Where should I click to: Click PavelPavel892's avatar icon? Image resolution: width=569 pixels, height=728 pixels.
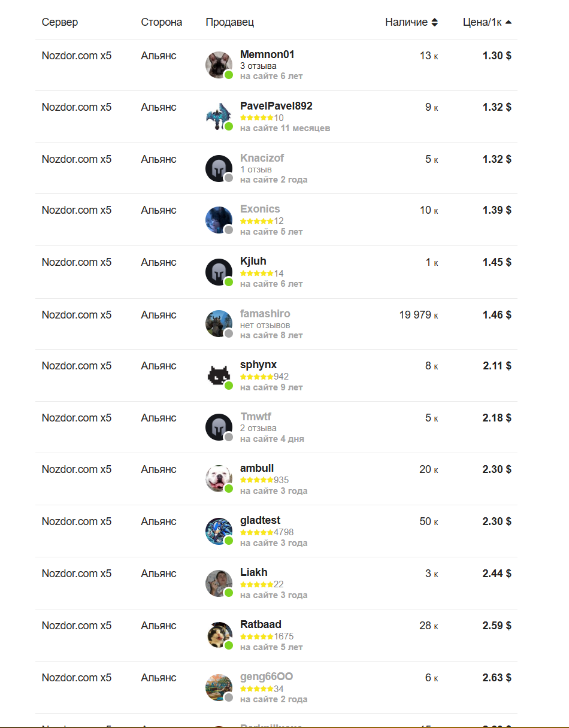pos(219,117)
